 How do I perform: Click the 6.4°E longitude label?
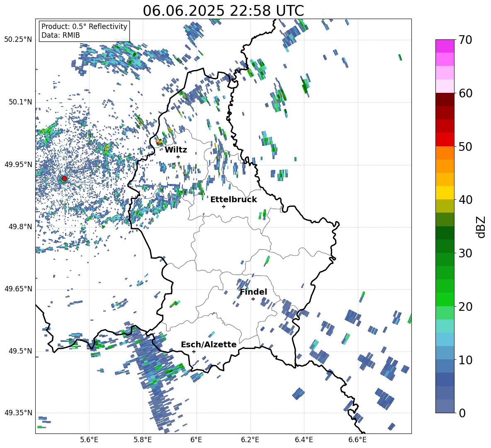point(304,440)
